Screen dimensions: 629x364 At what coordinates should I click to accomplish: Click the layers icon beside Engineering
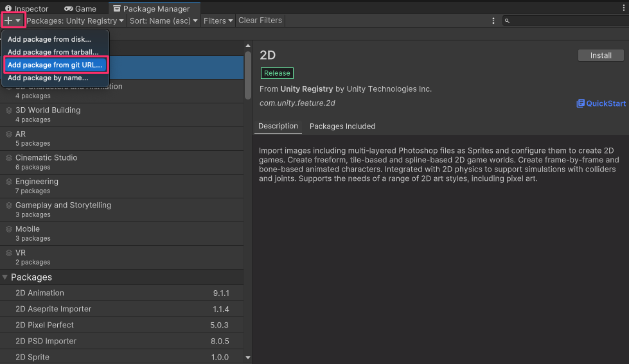coord(9,182)
